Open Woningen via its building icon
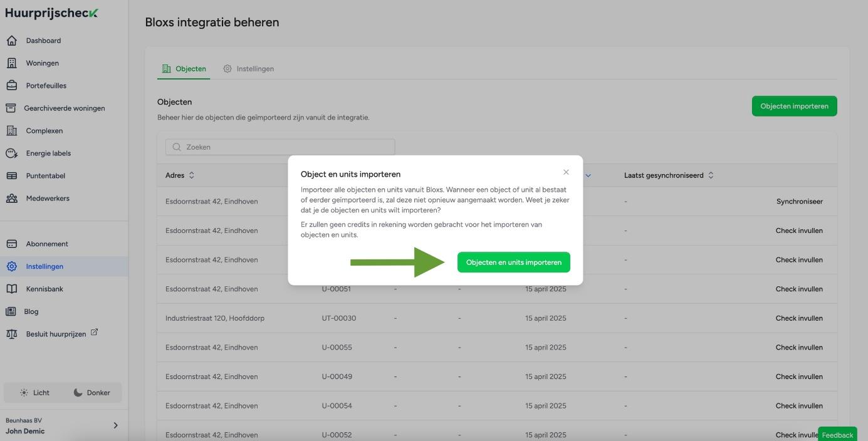The width and height of the screenshot is (868, 441). pos(11,63)
